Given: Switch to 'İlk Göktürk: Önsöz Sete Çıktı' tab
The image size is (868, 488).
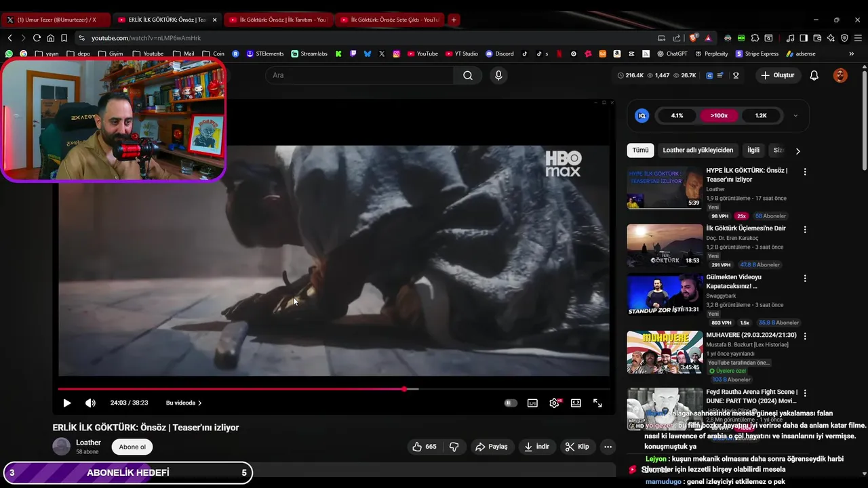Looking at the screenshot, I should point(389,20).
